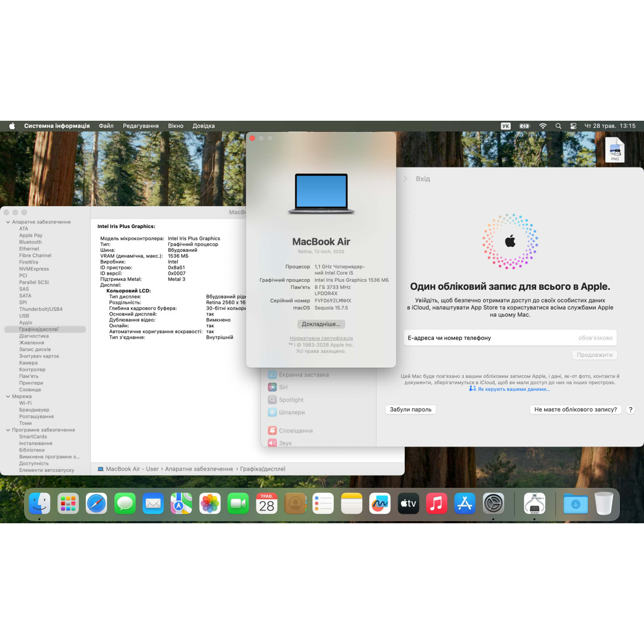
Task: Open Файл menu
Action: coord(106,126)
